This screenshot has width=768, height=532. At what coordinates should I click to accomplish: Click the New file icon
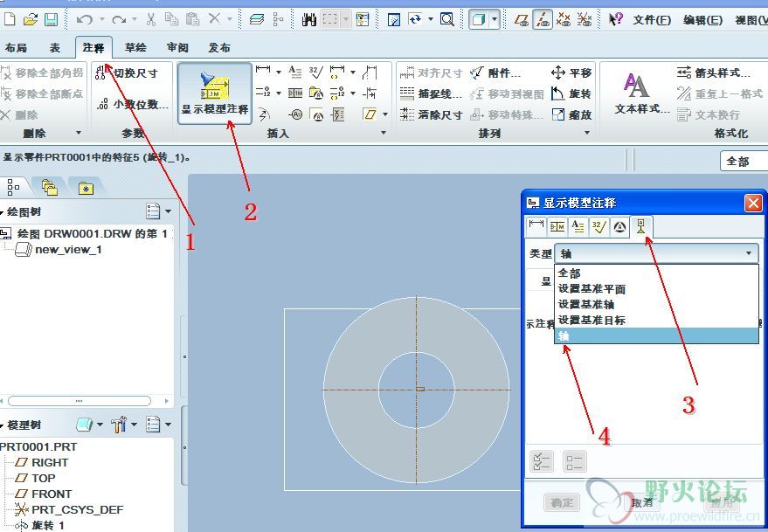pyautogui.click(x=9, y=19)
